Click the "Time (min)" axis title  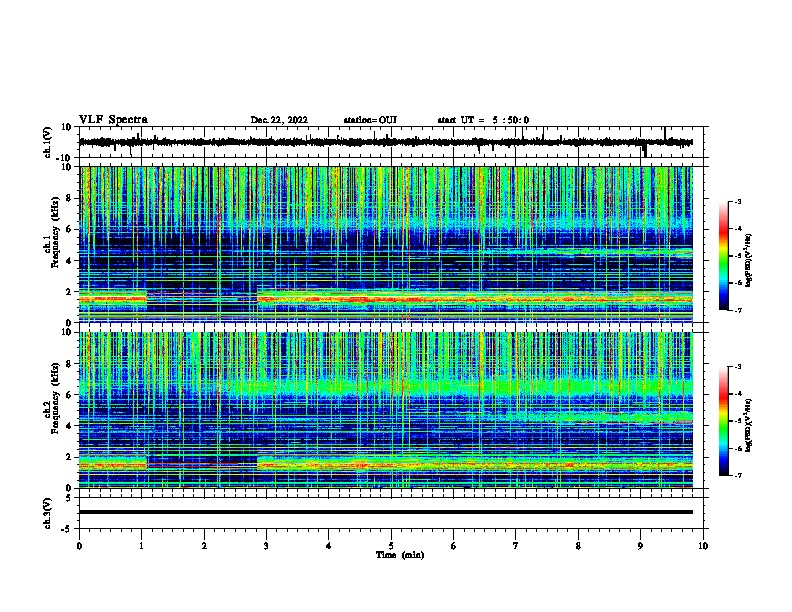click(x=400, y=555)
